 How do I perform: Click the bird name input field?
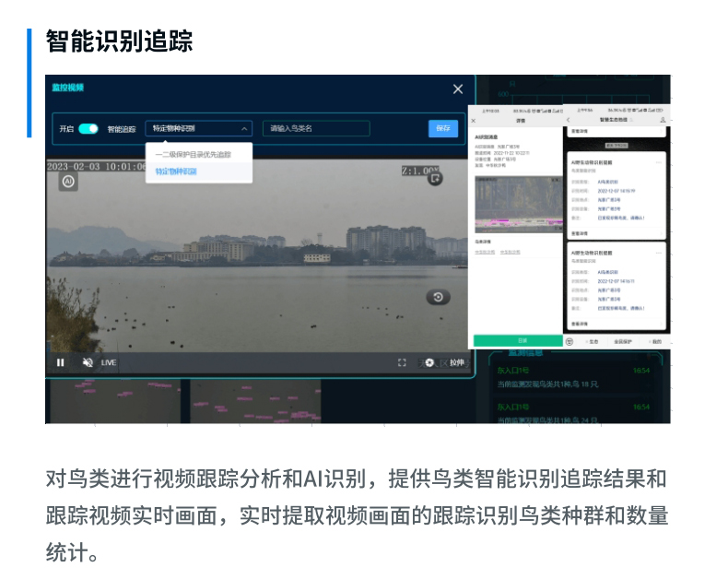coord(316,128)
